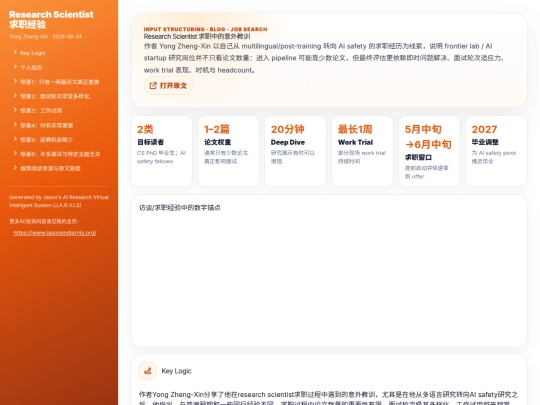Click the Yong Zheng-Xin date line
This screenshot has width=540, height=405.
[x=45, y=37]
